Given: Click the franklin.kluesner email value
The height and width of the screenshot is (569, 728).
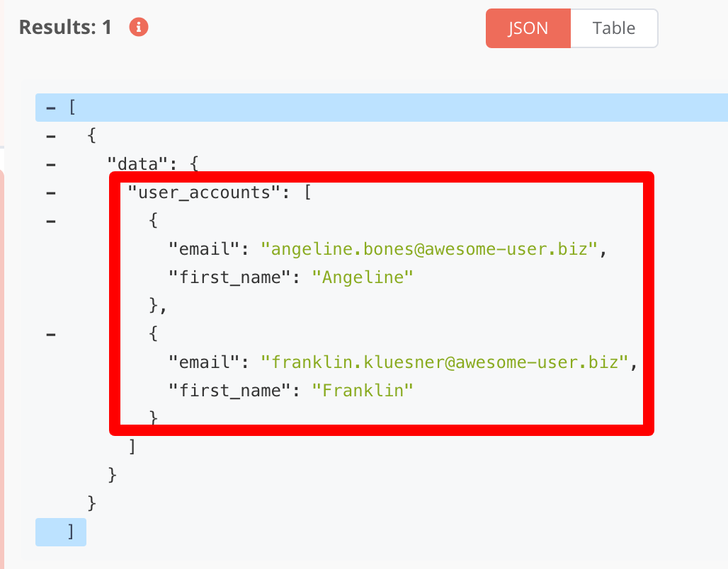Looking at the screenshot, I should (x=445, y=362).
